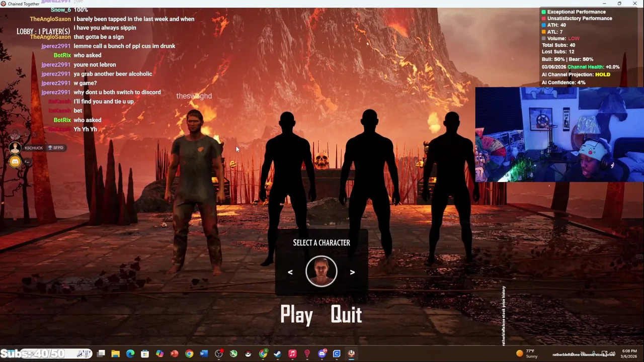The height and width of the screenshot is (362, 644).
Task: Open Steam from the taskbar
Action: tap(277, 354)
